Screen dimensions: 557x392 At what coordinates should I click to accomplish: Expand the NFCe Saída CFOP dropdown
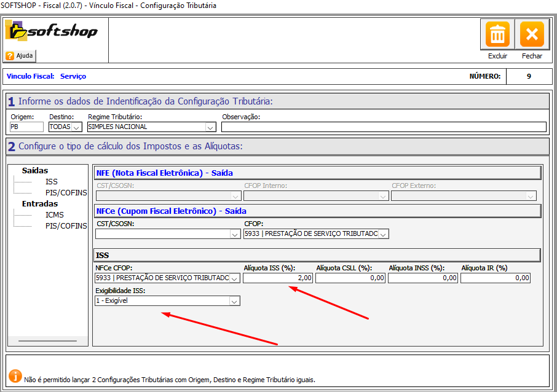383,234
